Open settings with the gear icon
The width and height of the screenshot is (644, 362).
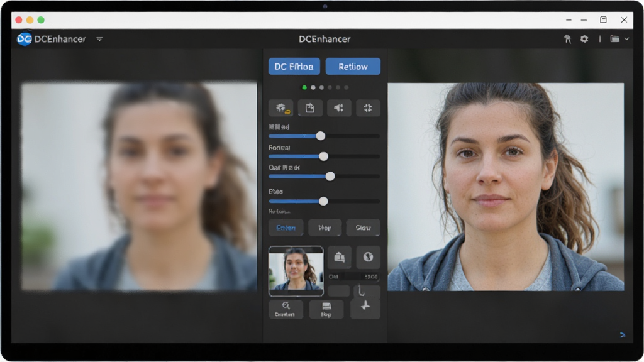[x=584, y=39]
